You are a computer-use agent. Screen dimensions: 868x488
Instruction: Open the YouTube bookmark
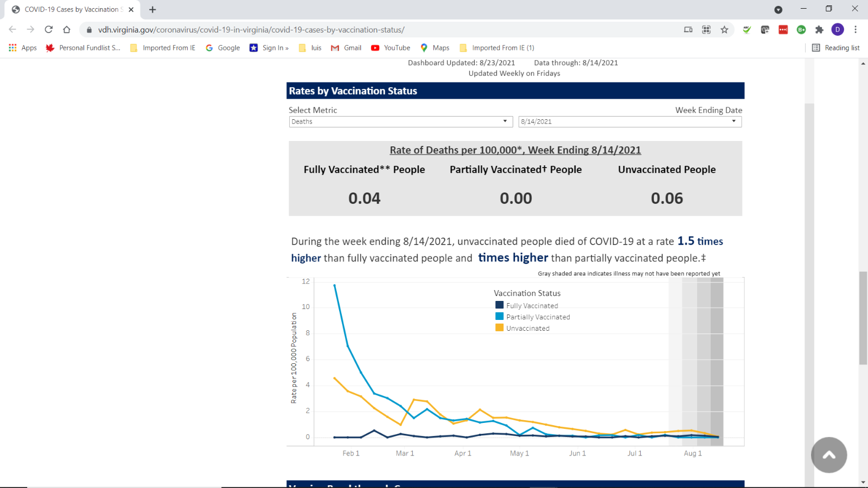(x=391, y=48)
